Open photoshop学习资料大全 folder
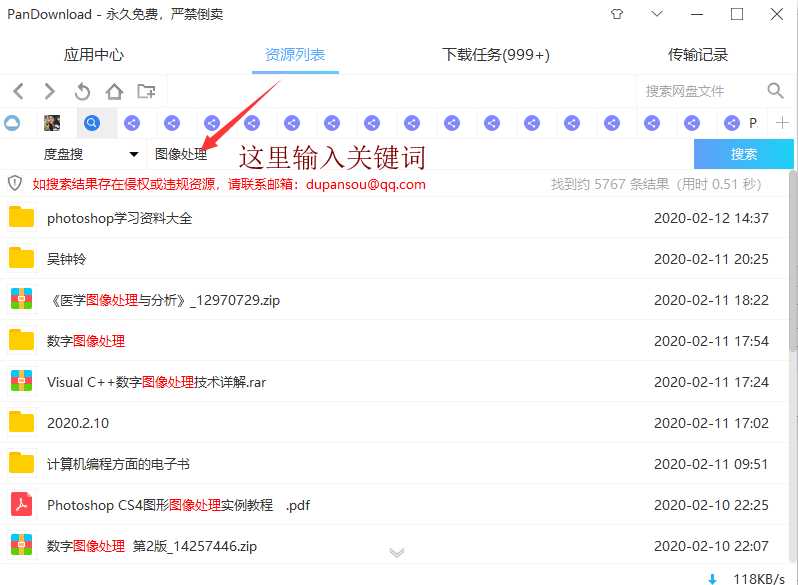Screen dimensions: 798x585 [119, 218]
